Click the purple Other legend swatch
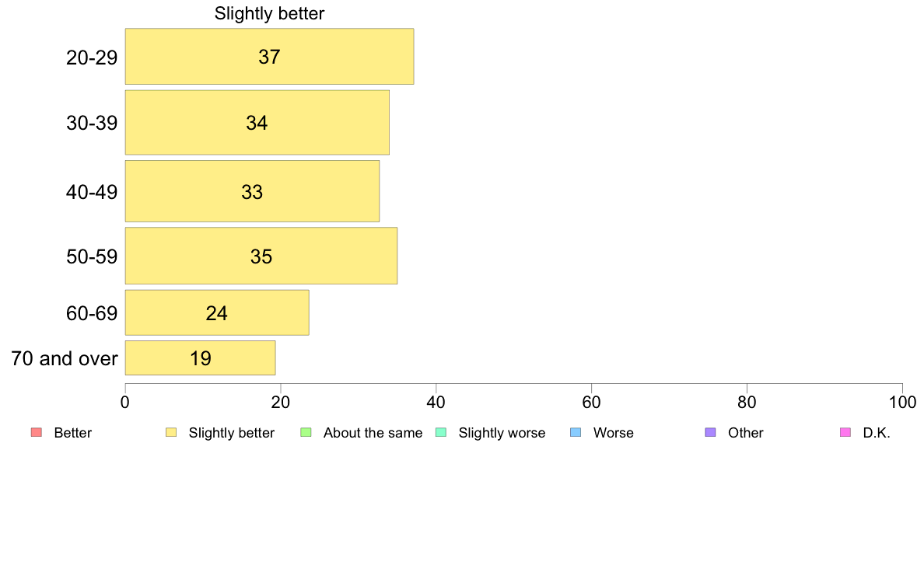 tap(710, 433)
